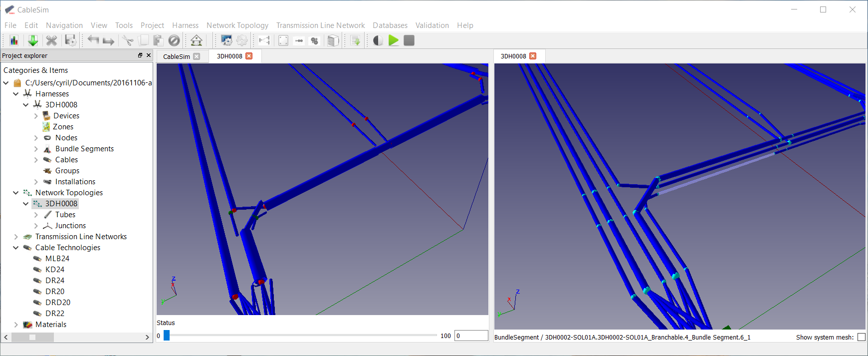Enable the Show system mesh checkbox
The image size is (868, 356).
[x=862, y=337]
